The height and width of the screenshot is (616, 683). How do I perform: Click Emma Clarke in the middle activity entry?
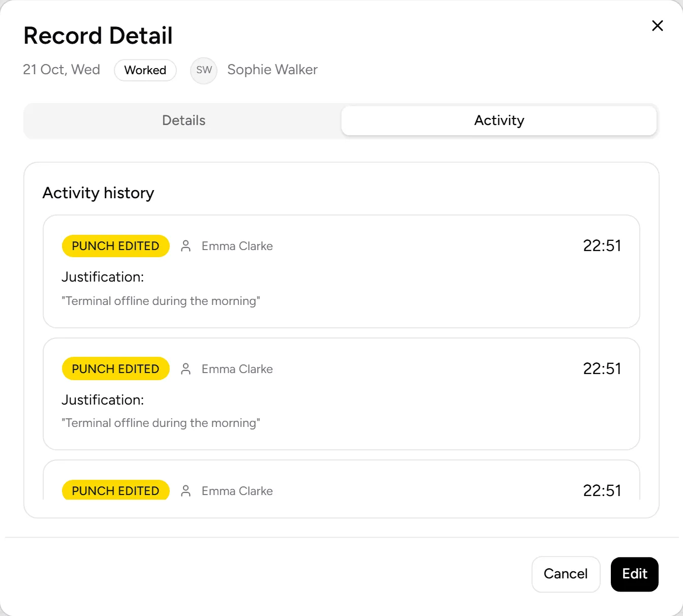point(237,369)
